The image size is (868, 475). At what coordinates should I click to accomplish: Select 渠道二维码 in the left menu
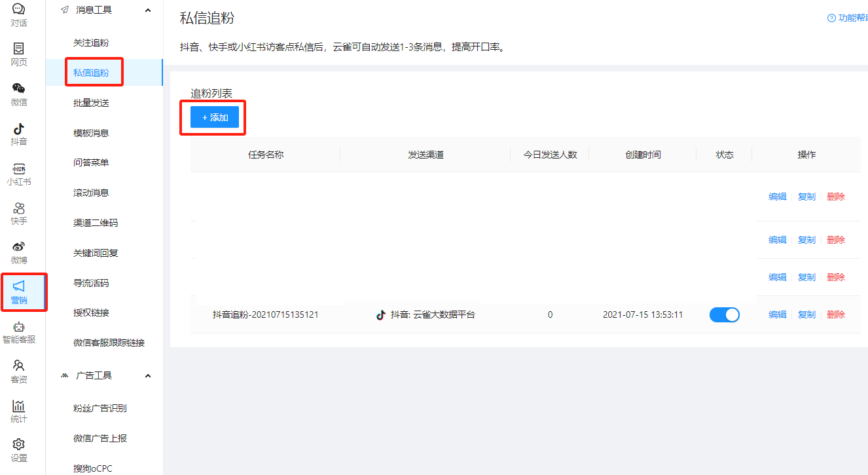tap(97, 222)
